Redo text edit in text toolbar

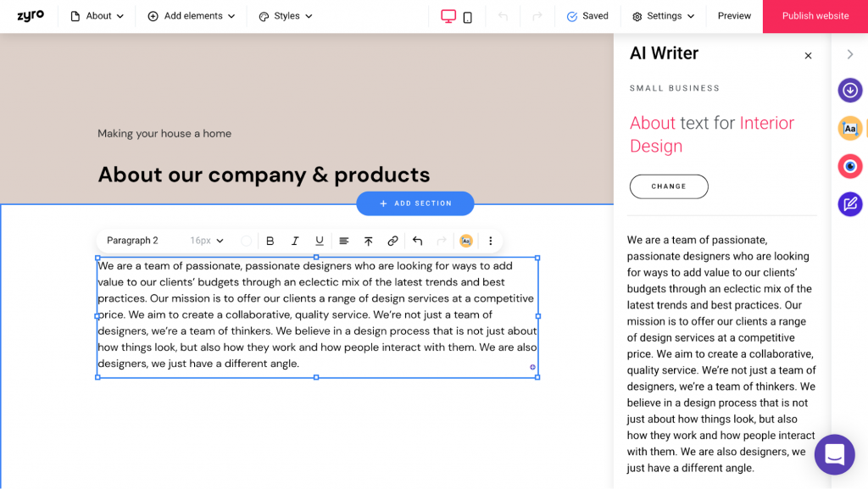coord(441,241)
